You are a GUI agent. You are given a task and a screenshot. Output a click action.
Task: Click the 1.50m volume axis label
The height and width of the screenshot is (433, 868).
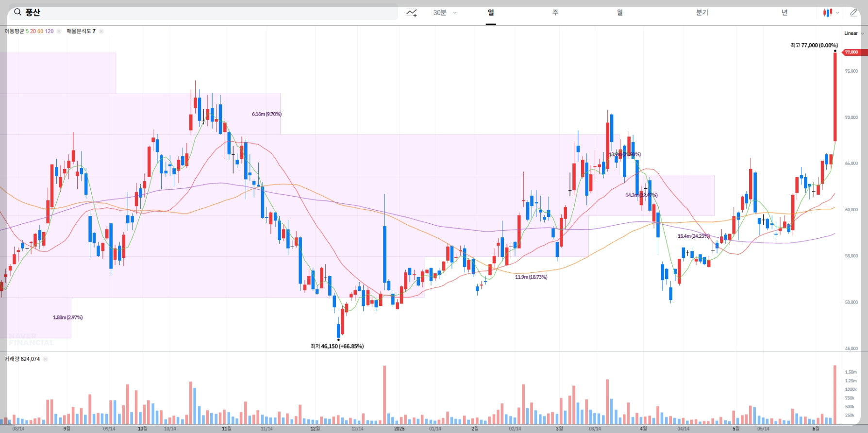[851, 372]
